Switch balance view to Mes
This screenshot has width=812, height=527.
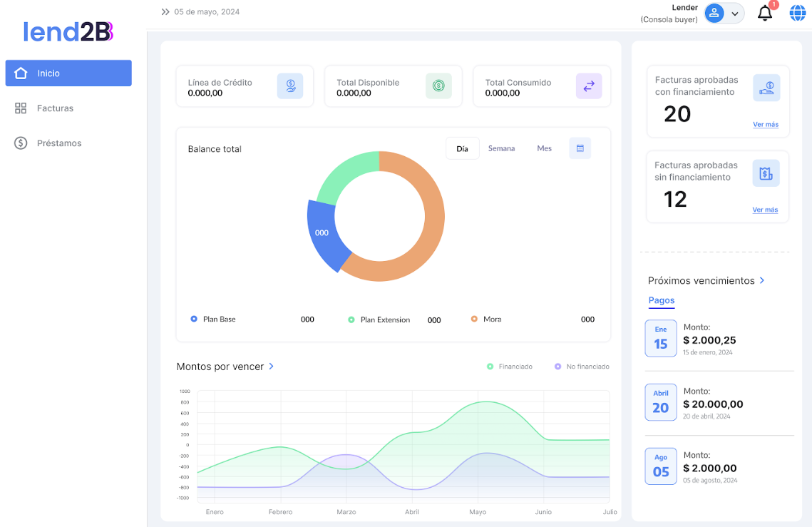pos(544,148)
